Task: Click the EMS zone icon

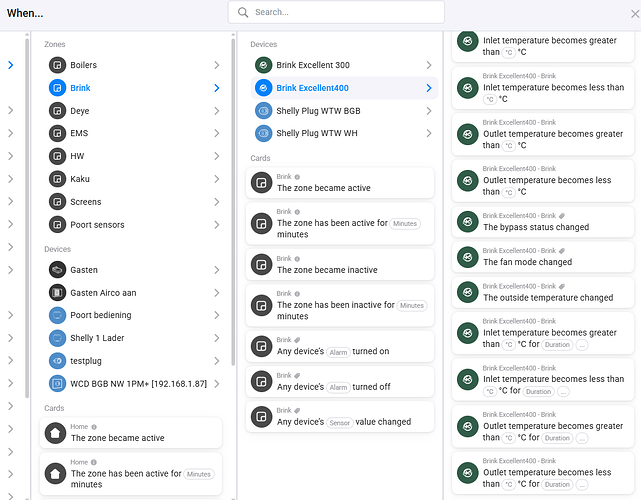Action: point(57,133)
